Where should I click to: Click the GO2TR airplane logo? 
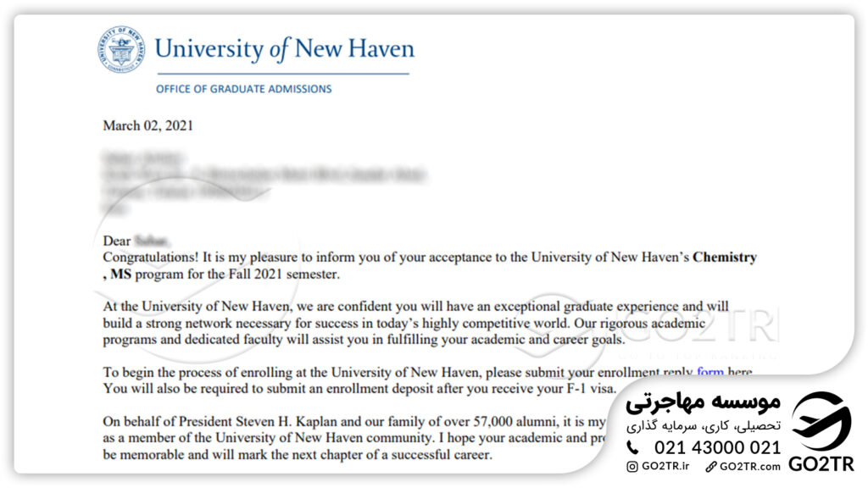point(821,422)
